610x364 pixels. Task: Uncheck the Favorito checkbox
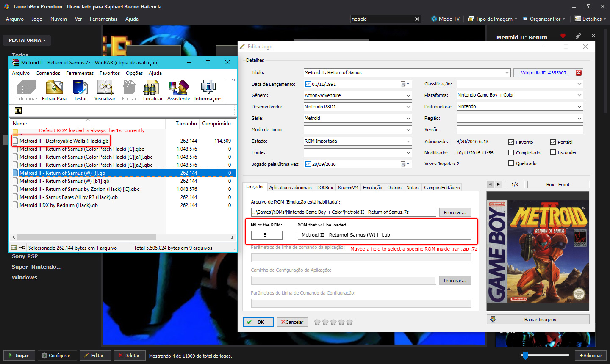[x=511, y=142]
